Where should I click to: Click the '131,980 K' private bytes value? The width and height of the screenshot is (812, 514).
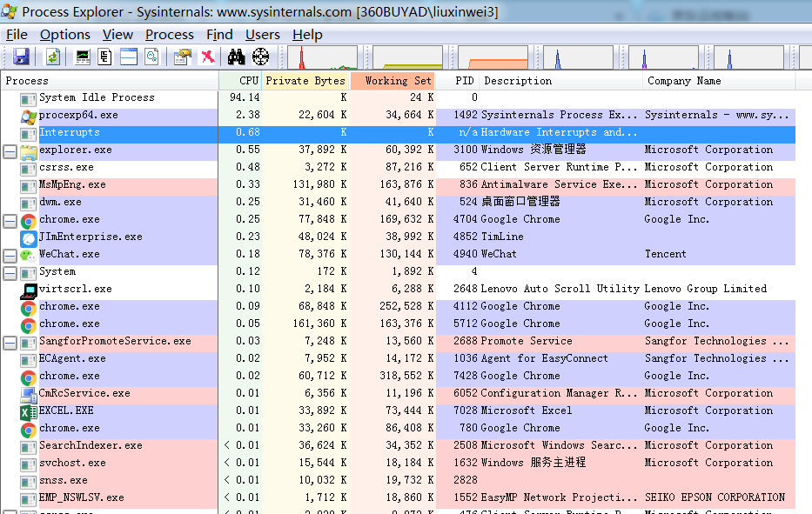321,184
